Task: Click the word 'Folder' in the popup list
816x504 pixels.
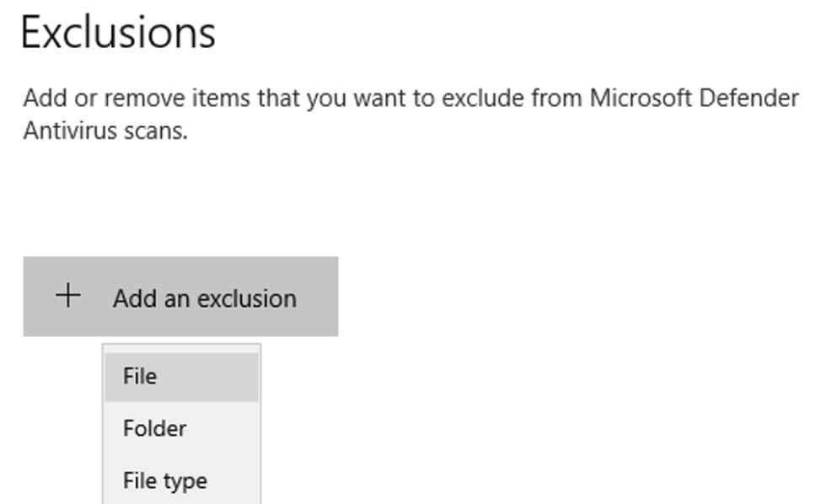Action: pos(154,428)
